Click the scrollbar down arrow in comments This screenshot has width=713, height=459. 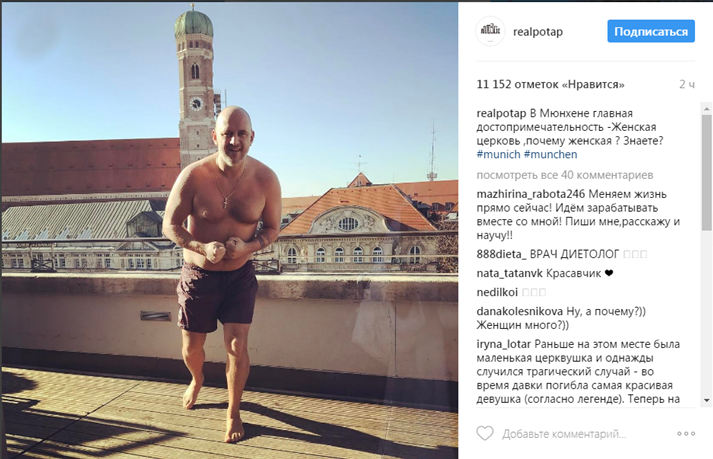point(707,400)
